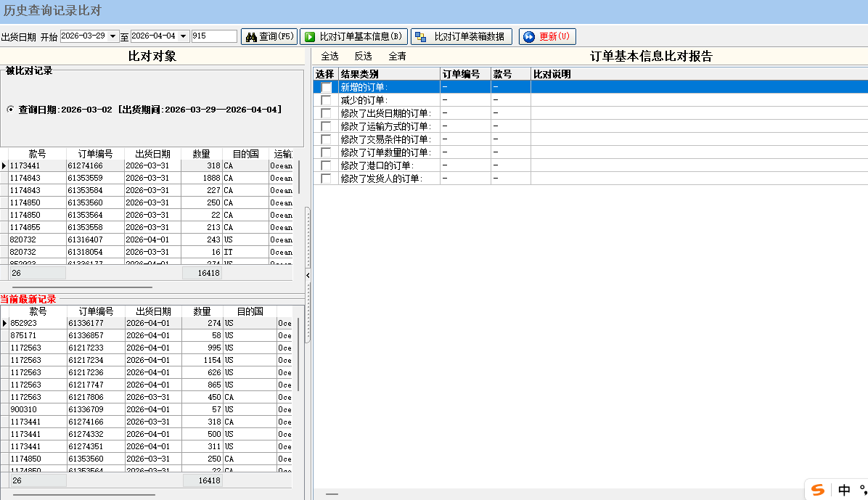Viewport: 868px width, 500px height.
Task: Click the compare icon on 比对订单装箱数据 button
Action: click(x=421, y=37)
